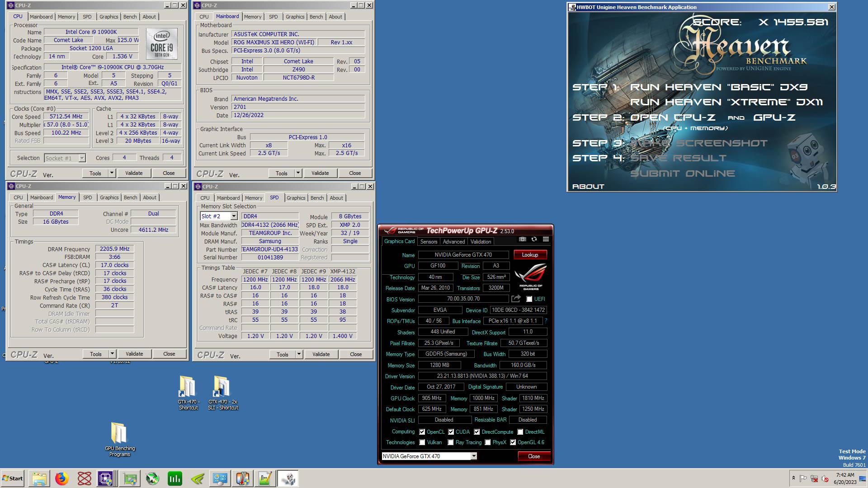This screenshot has width=868, height=488.
Task: Open the GTX-470 Shortcut desktop icon
Action: pyautogui.click(x=188, y=393)
